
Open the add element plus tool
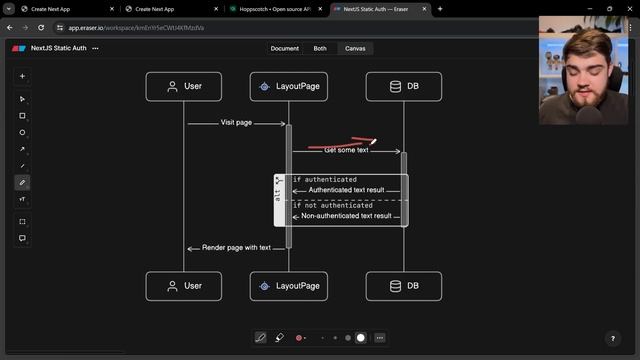(22, 76)
